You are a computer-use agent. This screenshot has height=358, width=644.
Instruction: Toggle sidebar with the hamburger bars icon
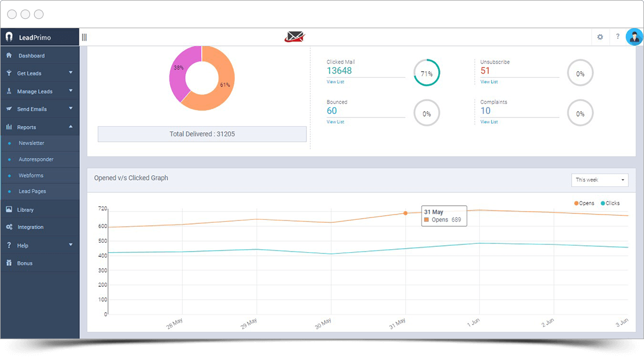[x=84, y=37]
